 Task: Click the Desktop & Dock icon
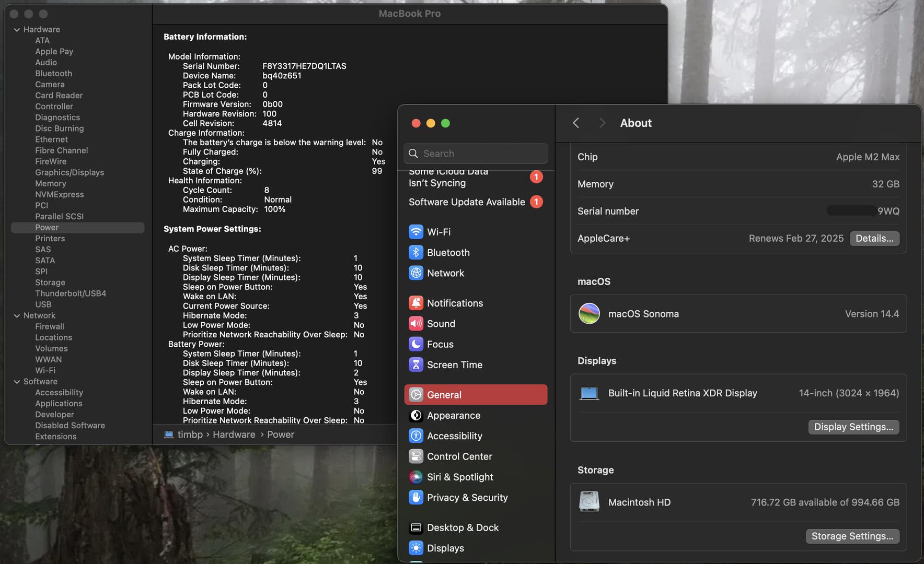[x=416, y=527]
